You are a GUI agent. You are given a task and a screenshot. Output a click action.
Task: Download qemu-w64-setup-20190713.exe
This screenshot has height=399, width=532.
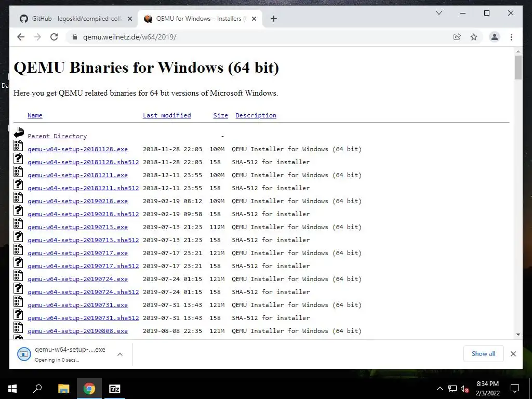tap(78, 227)
